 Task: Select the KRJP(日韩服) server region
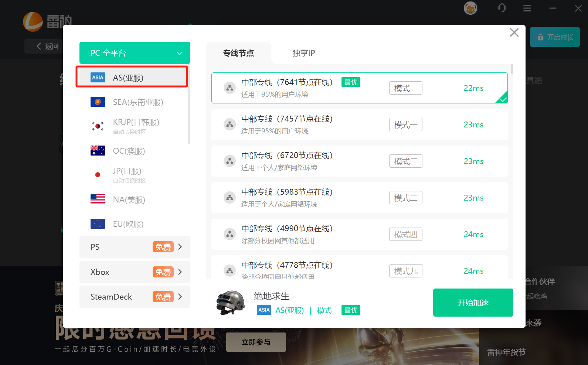click(133, 126)
